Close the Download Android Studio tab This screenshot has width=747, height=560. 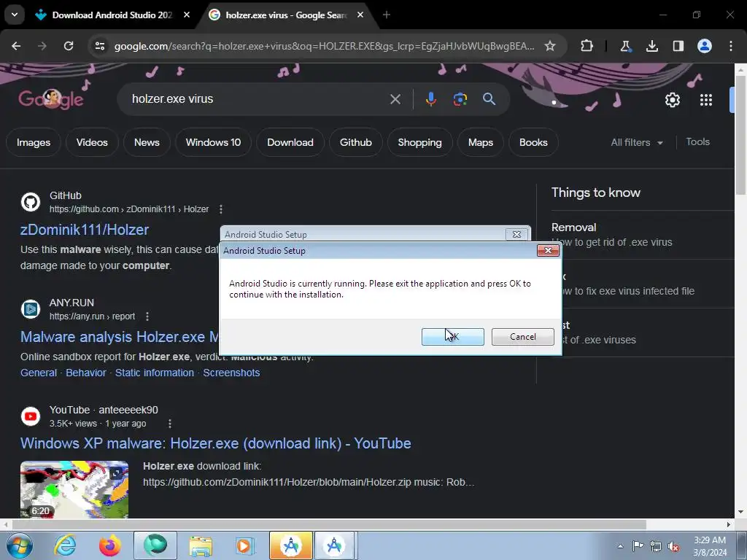tap(187, 15)
